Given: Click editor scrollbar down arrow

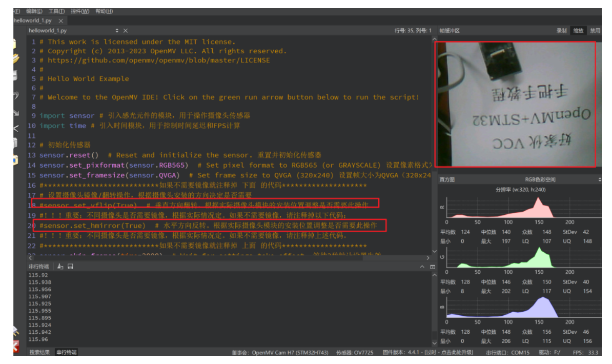Looking at the screenshot, I should [x=435, y=252].
